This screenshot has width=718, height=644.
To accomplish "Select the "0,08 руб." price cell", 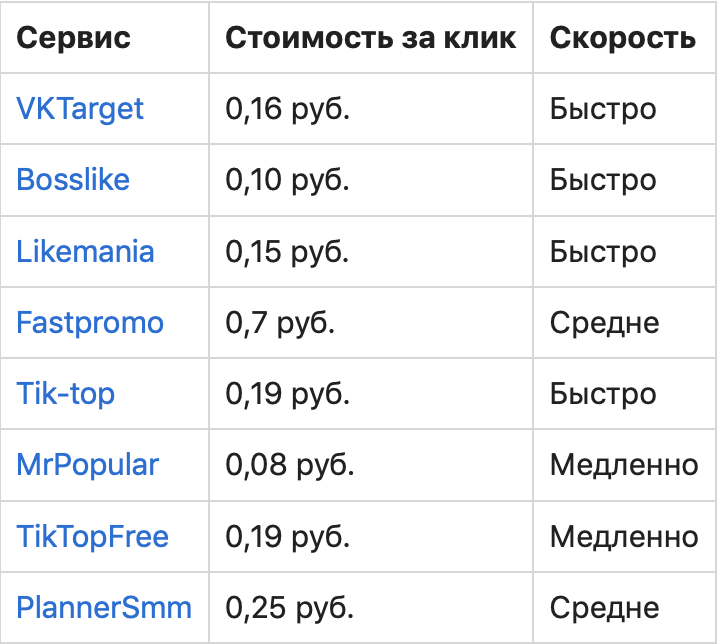I will point(291,465).
